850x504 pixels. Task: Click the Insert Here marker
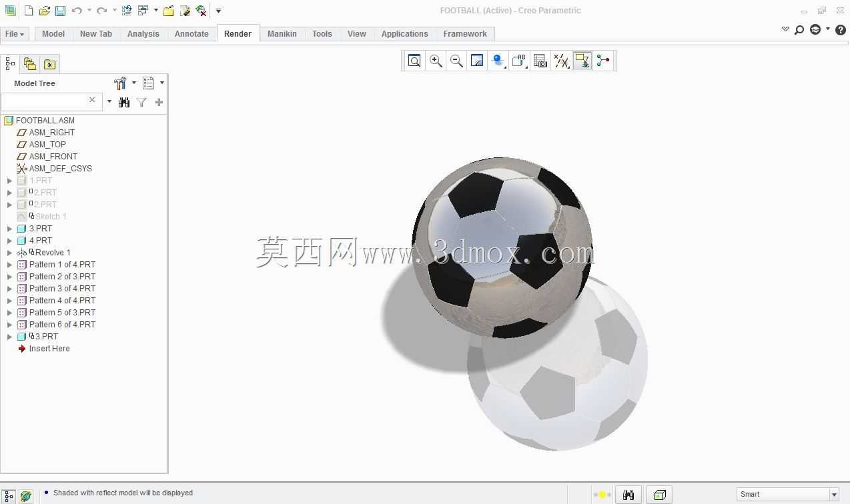click(x=49, y=349)
